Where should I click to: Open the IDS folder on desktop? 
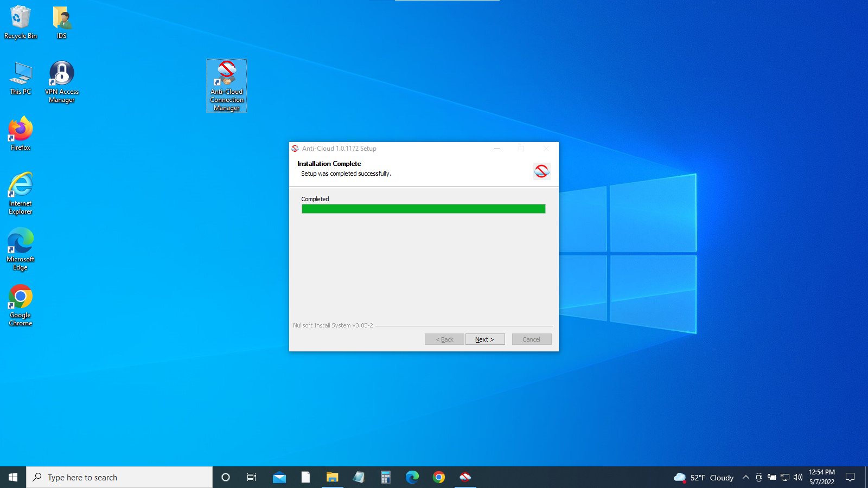point(62,22)
